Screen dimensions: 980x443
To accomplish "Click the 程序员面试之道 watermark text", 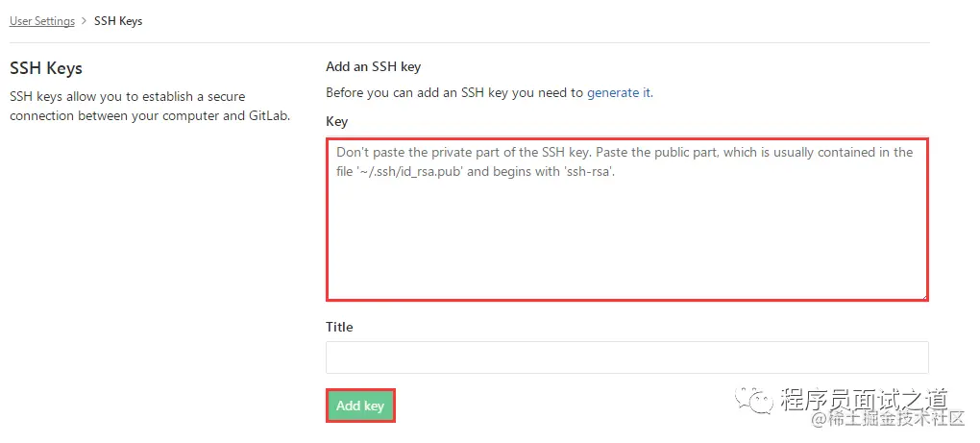I will (x=864, y=399).
